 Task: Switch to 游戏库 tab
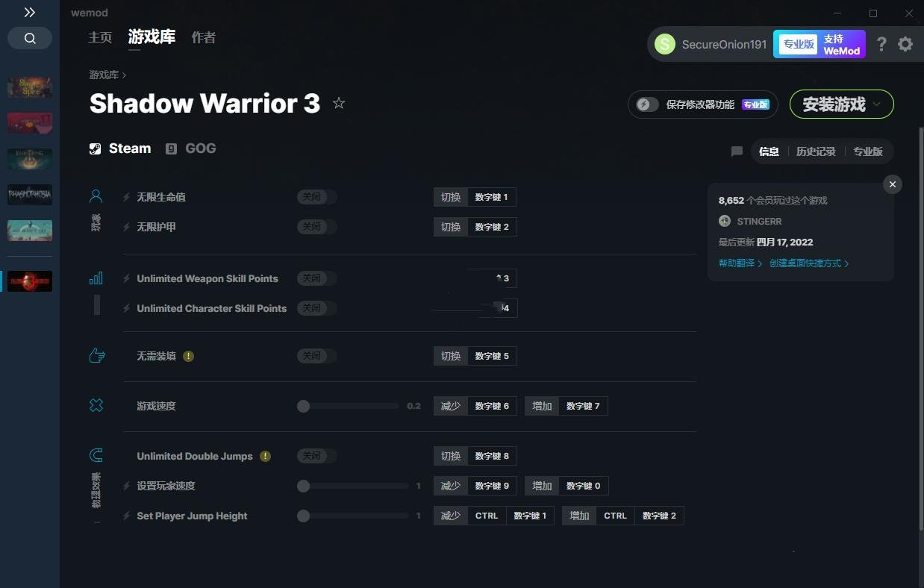click(152, 37)
